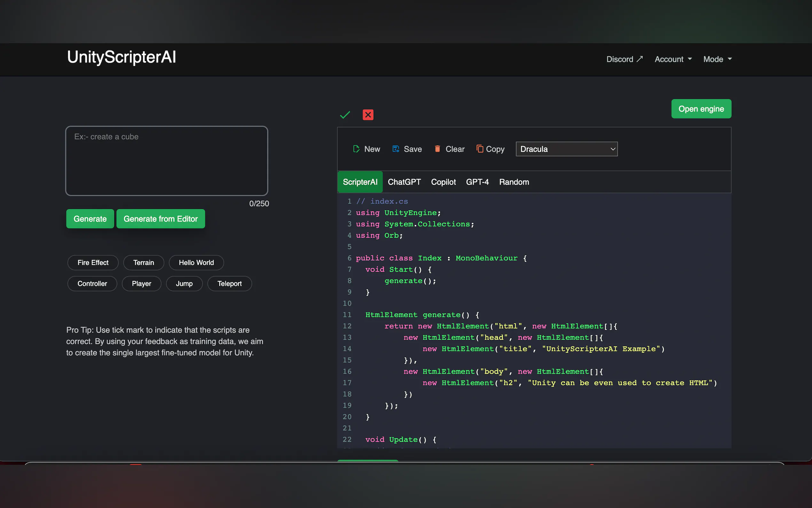Choose the Fire Effect preset chip
812x508 pixels.
[x=93, y=263]
